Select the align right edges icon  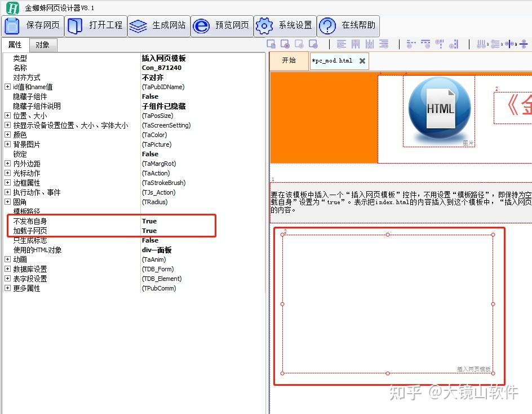pyautogui.click(x=384, y=44)
